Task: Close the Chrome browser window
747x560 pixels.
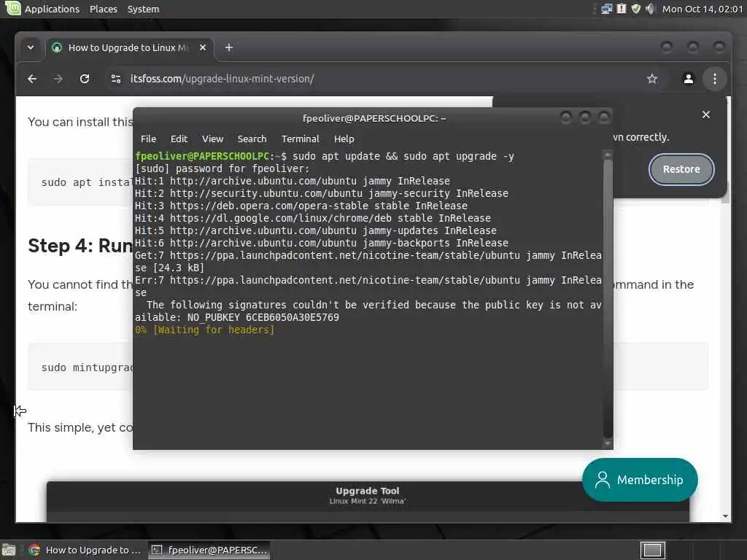Action: tap(719, 47)
